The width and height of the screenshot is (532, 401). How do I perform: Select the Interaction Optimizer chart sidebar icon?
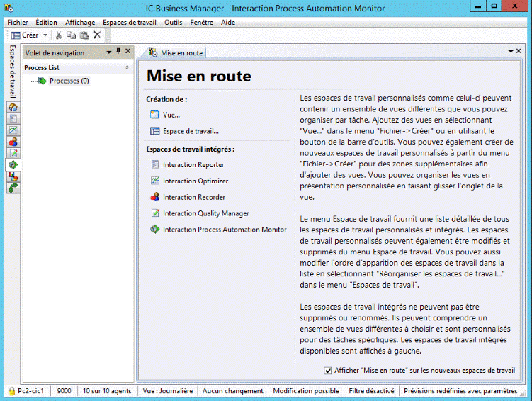click(13, 130)
